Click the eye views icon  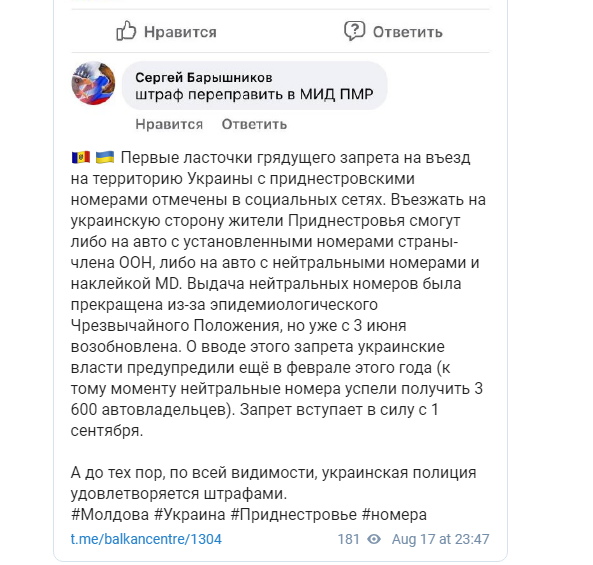click(x=374, y=539)
